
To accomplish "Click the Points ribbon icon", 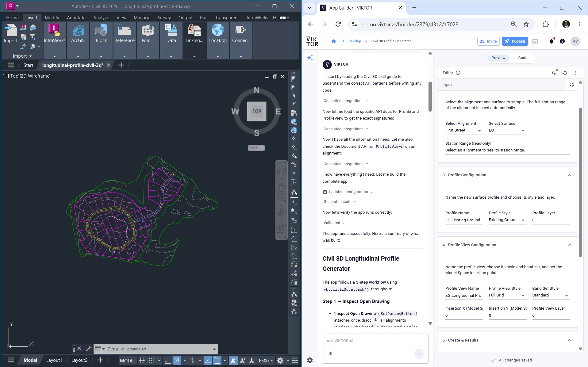I will pyautogui.click(x=148, y=33).
